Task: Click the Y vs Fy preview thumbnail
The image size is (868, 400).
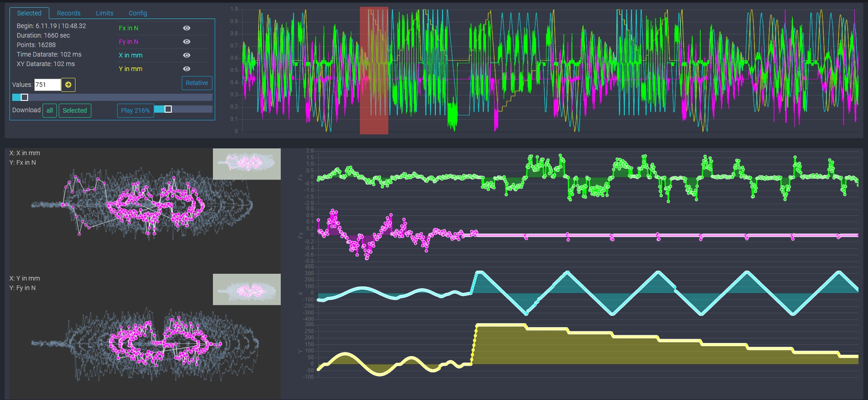Action: (x=247, y=289)
